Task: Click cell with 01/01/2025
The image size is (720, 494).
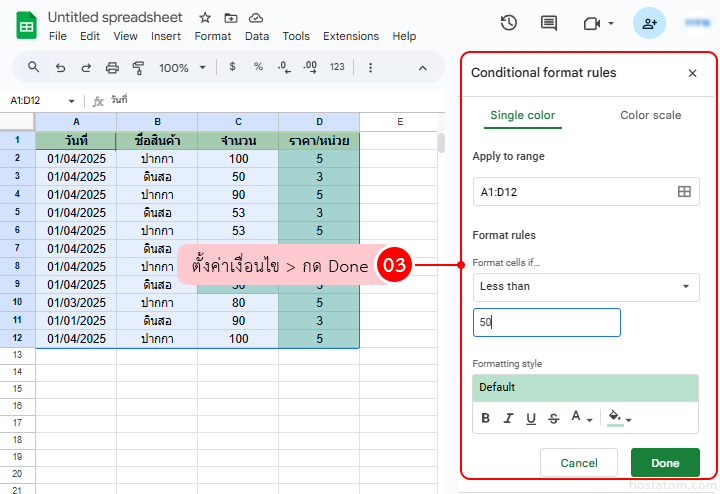Action: coord(76,320)
